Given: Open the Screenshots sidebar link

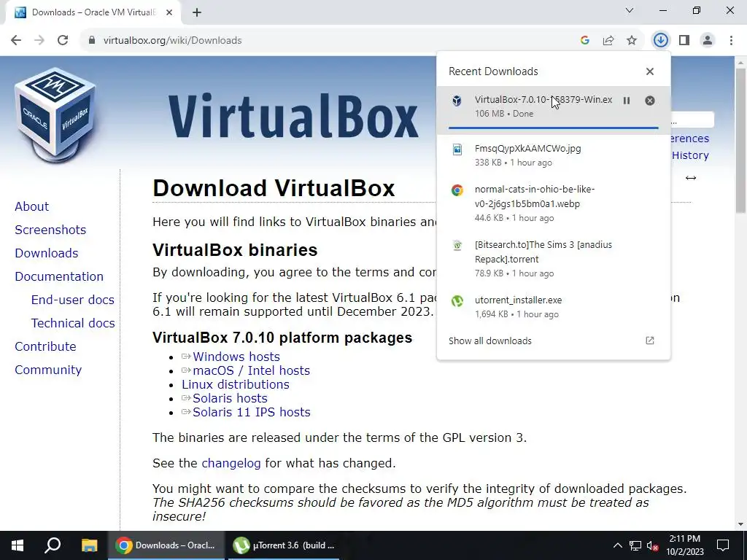Looking at the screenshot, I should [50, 230].
